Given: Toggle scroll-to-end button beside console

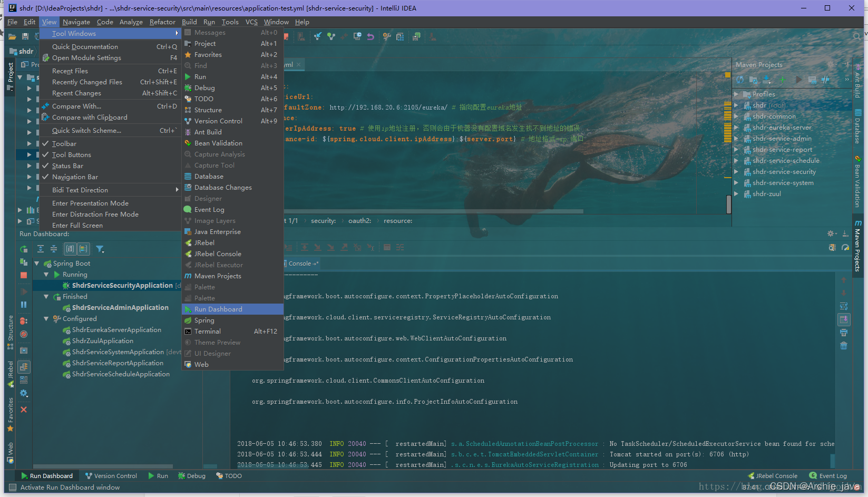Looking at the screenshot, I should click(844, 319).
